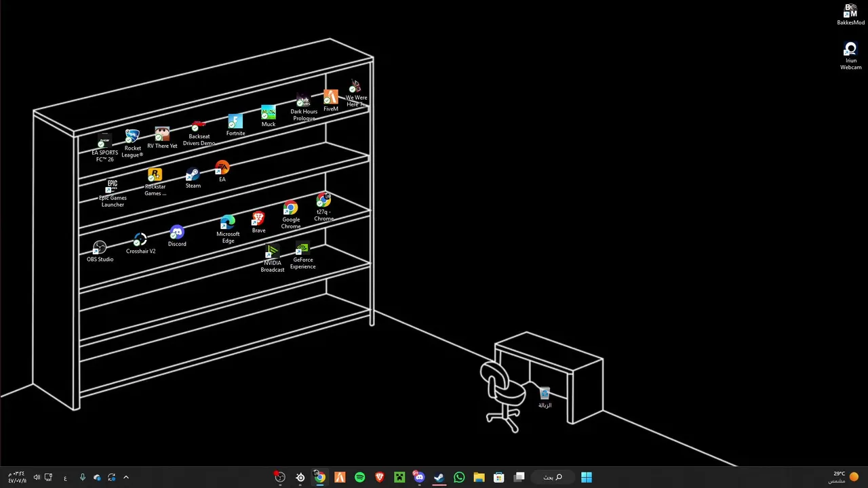Select the RV There Yet game icon
The height and width of the screenshot is (488, 868).
(162, 138)
